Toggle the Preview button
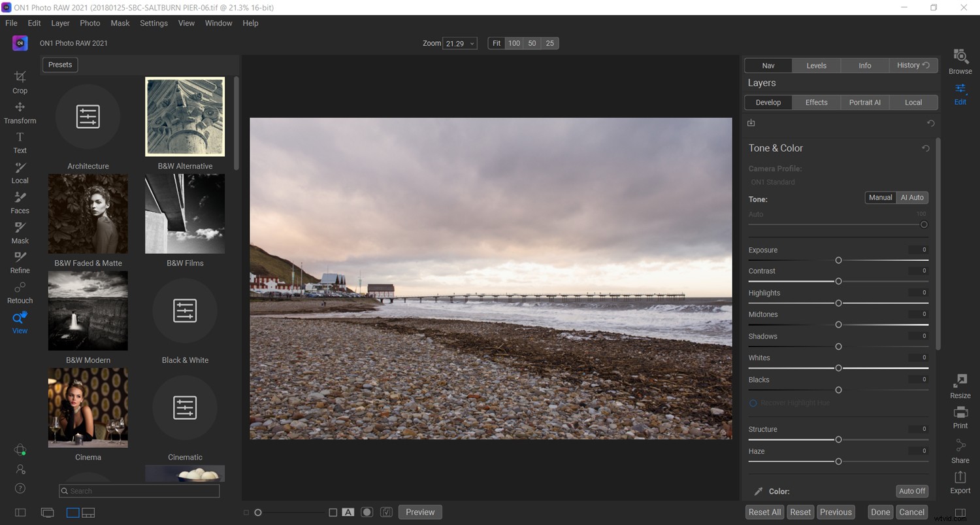Image resolution: width=980 pixels, height=525 pixels. coord(419,512)
